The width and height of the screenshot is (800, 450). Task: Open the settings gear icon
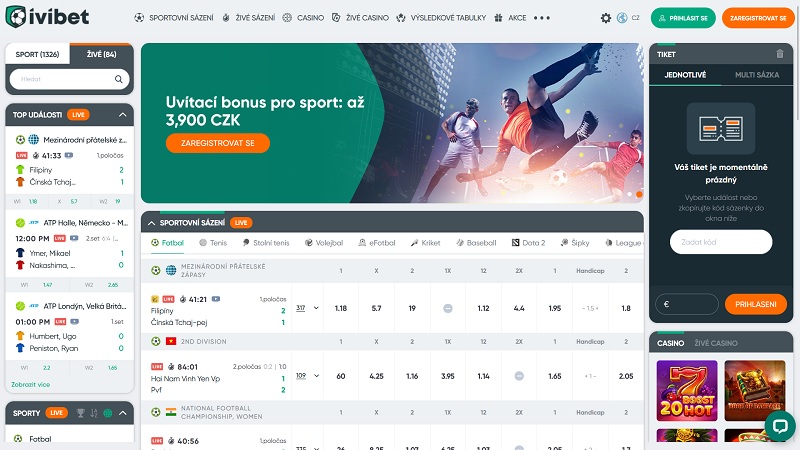pos(606,18)
